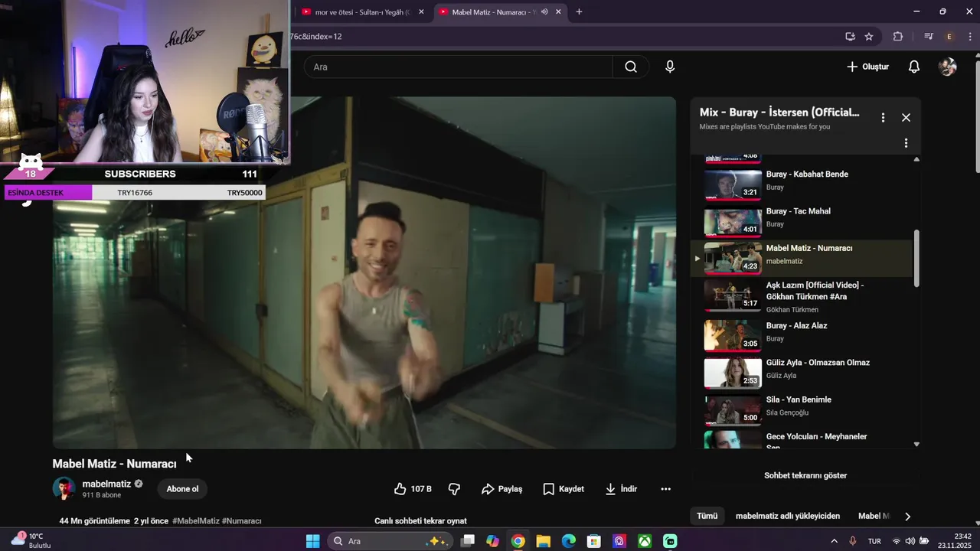
Task: Close the mor ve ötesi tab
Action: tap(421, 12)
